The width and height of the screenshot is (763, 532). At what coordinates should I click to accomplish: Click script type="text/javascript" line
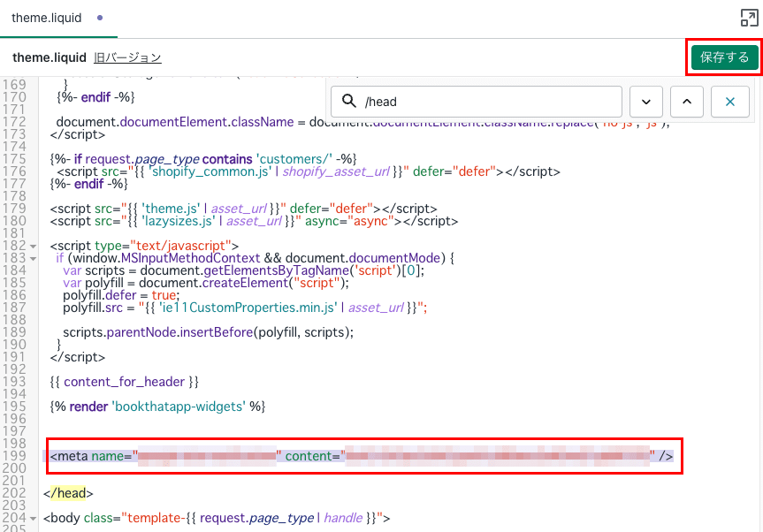pyautogui.click(x=144, y=246)
